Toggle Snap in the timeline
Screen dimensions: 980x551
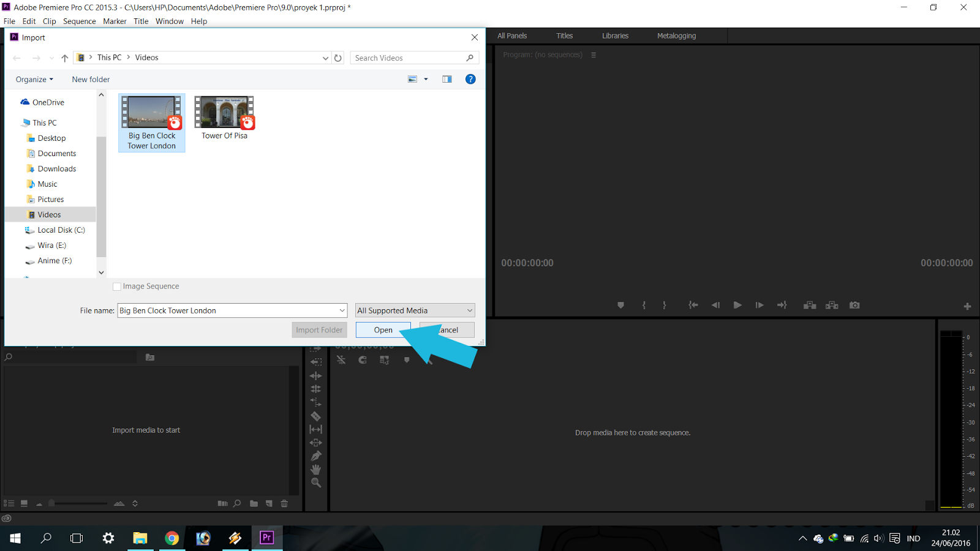[x=363, y=360]
